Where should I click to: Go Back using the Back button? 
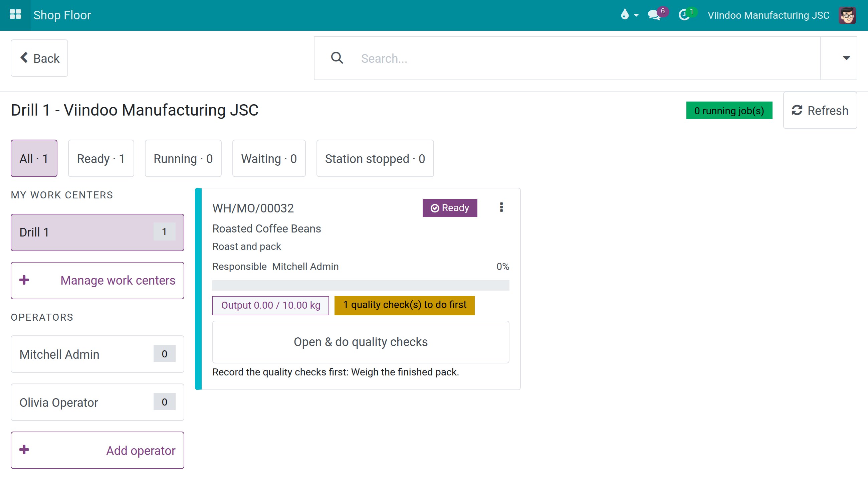39,58
